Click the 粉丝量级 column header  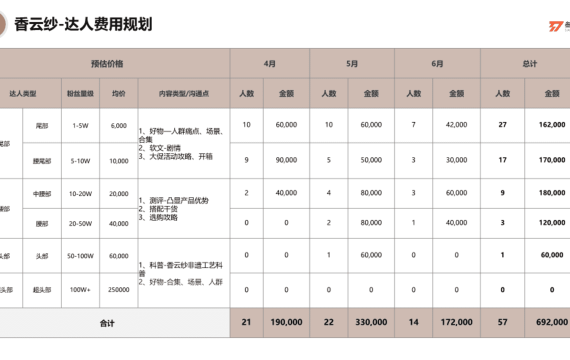point(80,93)
